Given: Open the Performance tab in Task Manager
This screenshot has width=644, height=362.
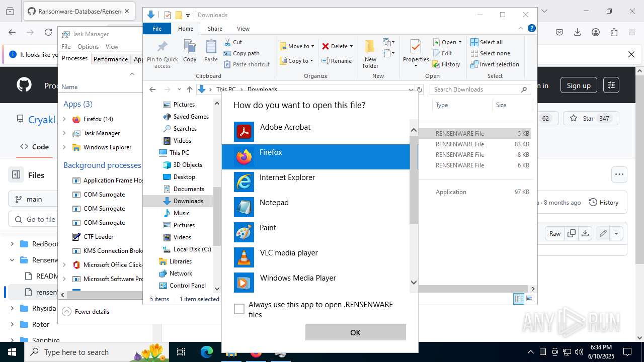Looking at the screenshot, I should (x=111, y=59).
